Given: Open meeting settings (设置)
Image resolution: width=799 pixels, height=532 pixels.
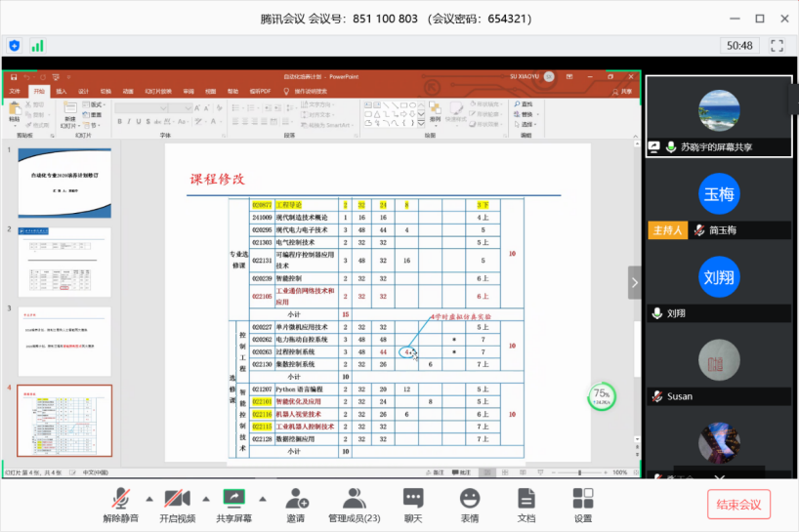Looking at the screenshot, I should point(583,498).
